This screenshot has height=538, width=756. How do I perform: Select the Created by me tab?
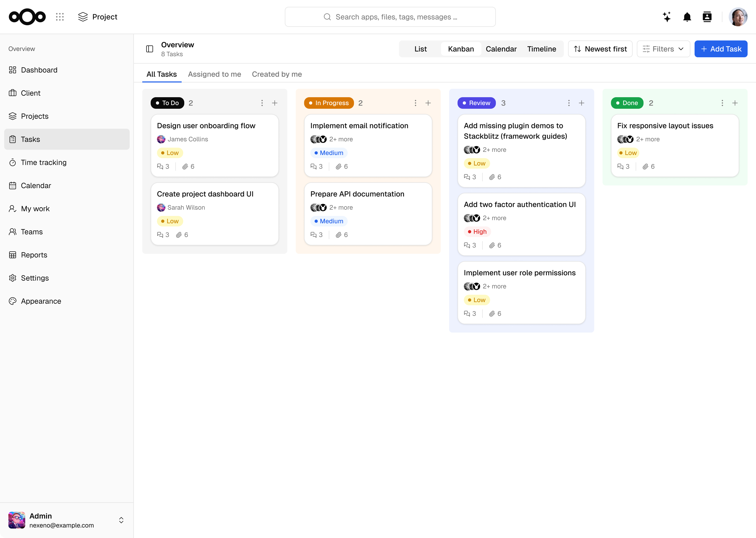[x=277, y=74]
